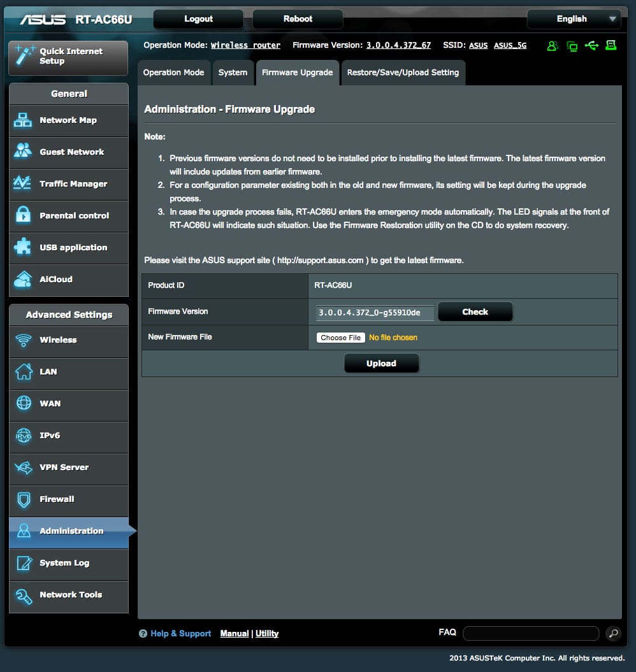Click the Upload button
Image resolution: width=636 pixels, height=672 pixels.
tap(381, 364)
